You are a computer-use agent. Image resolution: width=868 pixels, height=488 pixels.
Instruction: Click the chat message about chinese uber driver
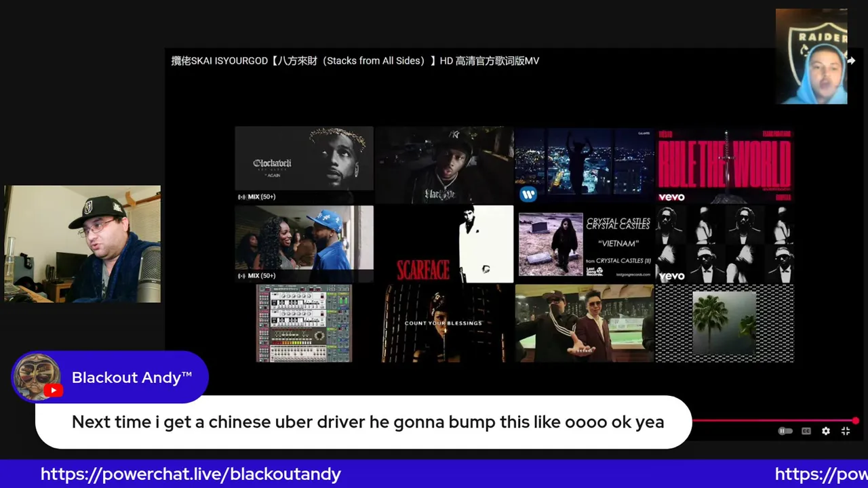[x=368, y=422]
